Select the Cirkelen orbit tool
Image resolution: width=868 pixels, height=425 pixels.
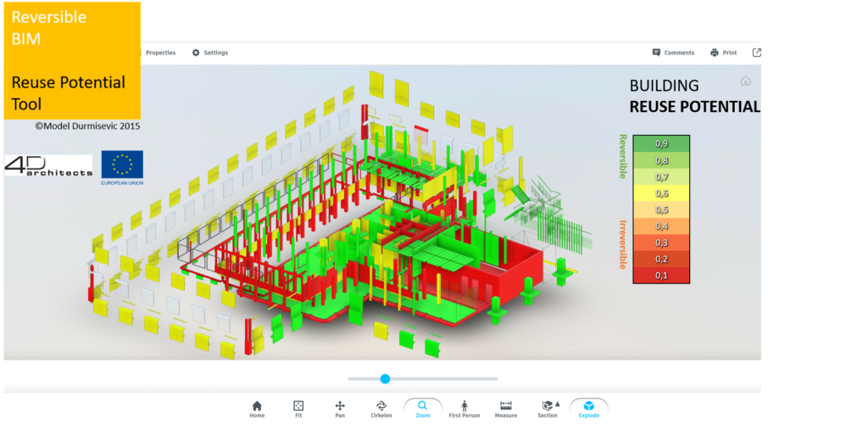pos(381,408)
